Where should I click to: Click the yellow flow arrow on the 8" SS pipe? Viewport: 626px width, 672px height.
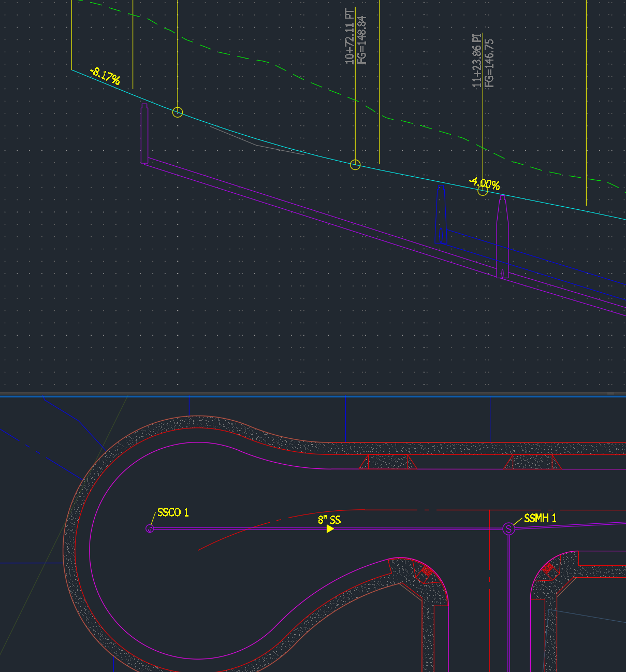pyautogui.click(x=331, y=530)
